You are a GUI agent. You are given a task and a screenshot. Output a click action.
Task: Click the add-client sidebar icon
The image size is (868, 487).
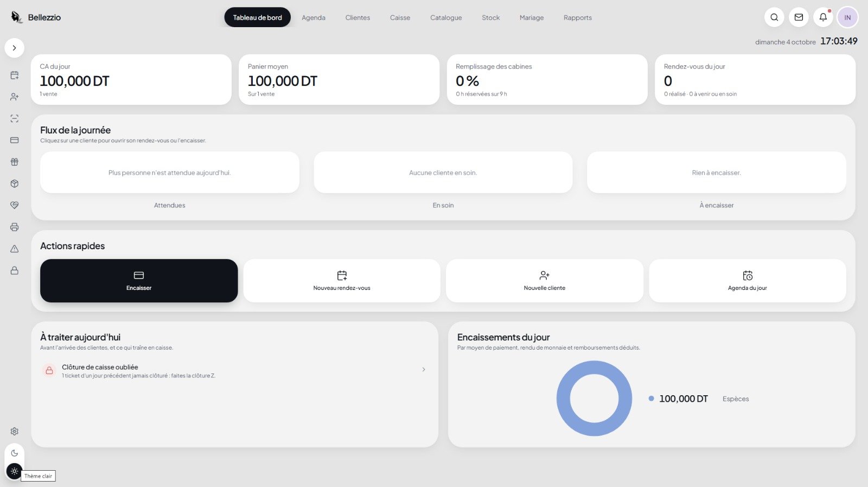pos(15,97)
